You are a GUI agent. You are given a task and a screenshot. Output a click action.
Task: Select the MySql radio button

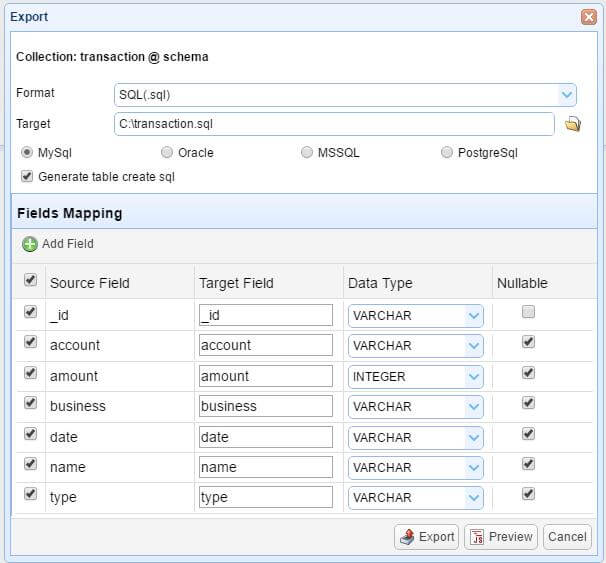pos(27,152)
